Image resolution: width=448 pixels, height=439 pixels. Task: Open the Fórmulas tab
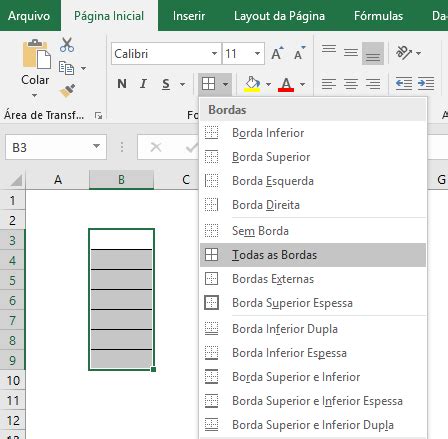point(378,16)
